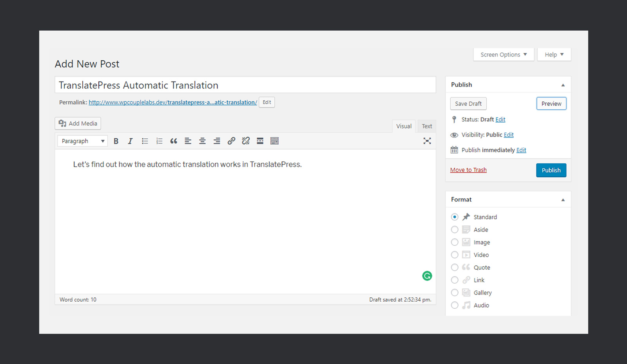
Task: Apply italic formatting
Action: pos(130,141)
